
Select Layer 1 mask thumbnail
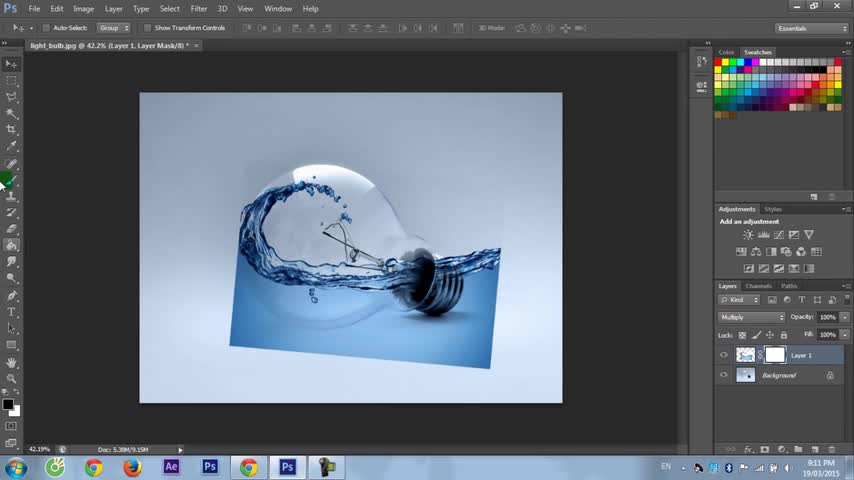(x=775, y=355)
